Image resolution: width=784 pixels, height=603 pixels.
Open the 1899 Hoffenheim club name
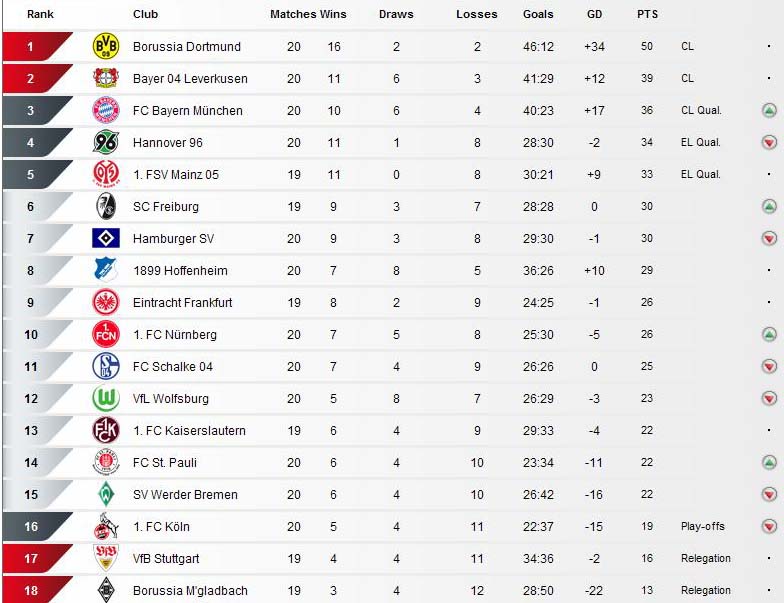(x=180, y=270)
